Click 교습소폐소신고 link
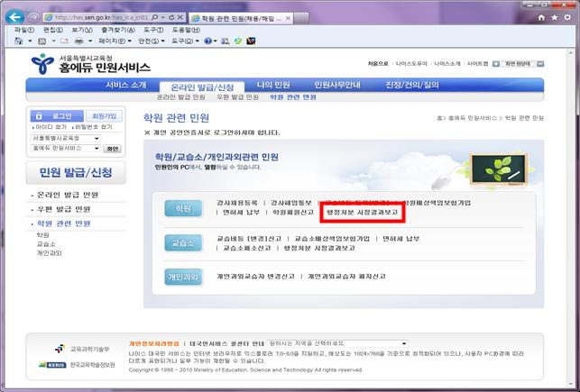The image size is (580, 392). (247, 248)
